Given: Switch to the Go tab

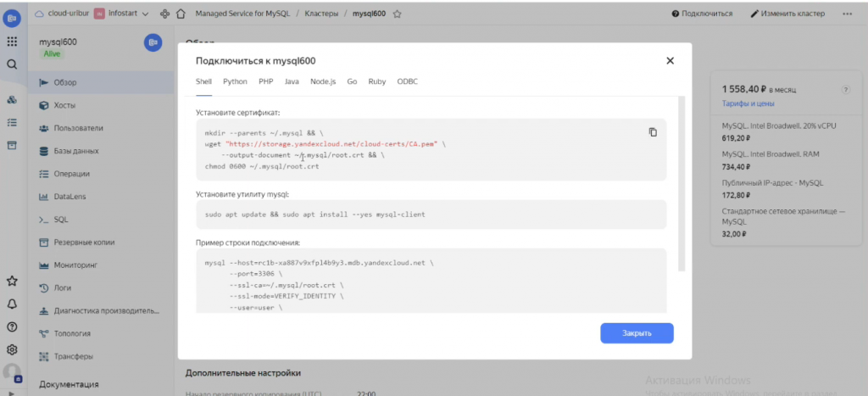Looking at the screenshot, I should 352,81.
